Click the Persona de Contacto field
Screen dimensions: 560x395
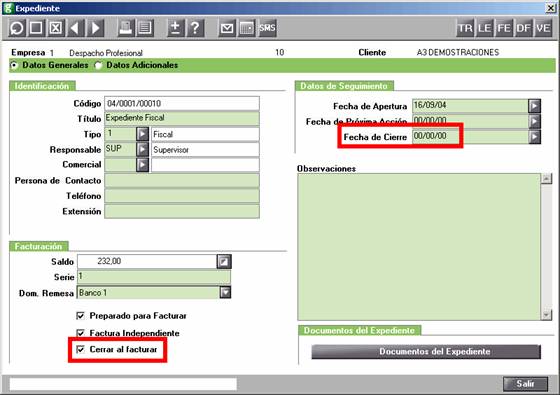[x=182, y=180]
